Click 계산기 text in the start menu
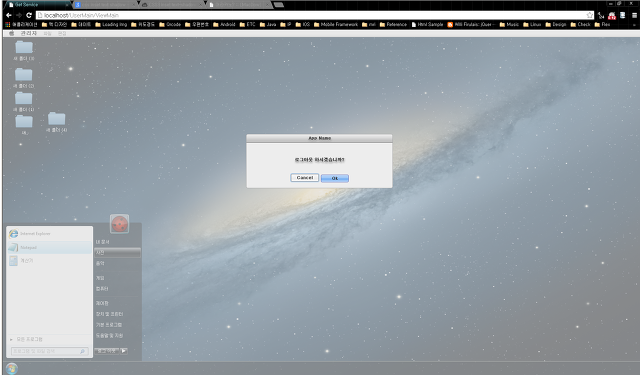This screenshot has height=375, width=640. click(27, 260)
